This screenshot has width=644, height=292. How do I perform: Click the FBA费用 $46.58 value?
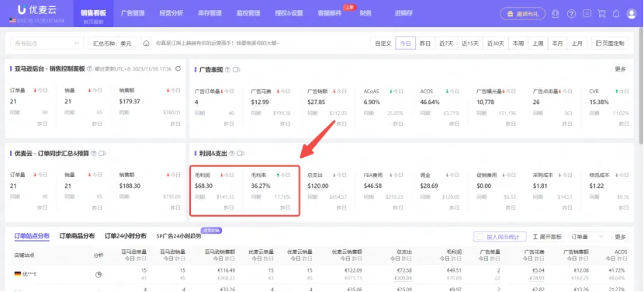click(373, 186)
